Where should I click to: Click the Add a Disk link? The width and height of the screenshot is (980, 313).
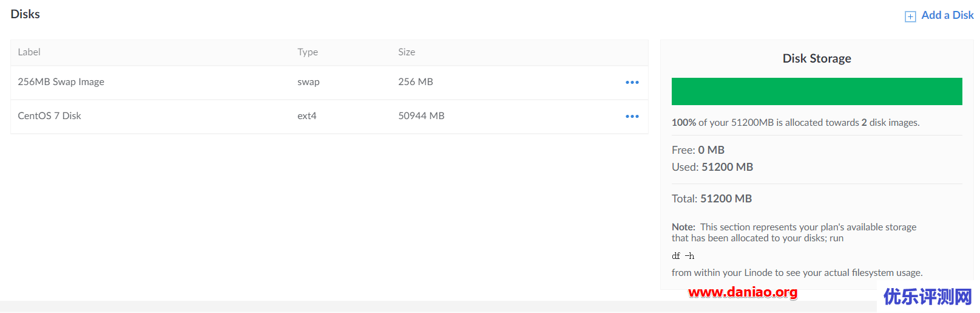[x=947, y=15]
